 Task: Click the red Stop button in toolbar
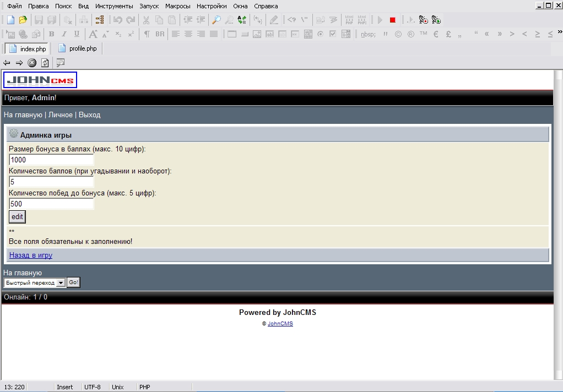click(392, 20)
